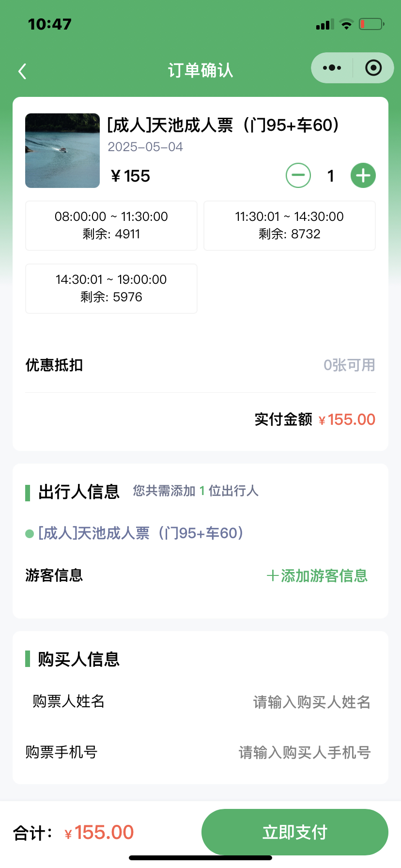The image size is (401, 868).
Task: Open the mini-program three-dots menu
Action: coord(332,68)
